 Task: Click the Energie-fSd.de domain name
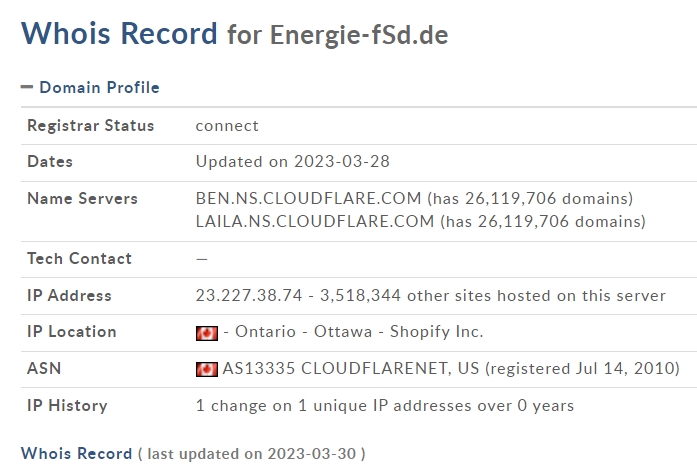point(359,35)
